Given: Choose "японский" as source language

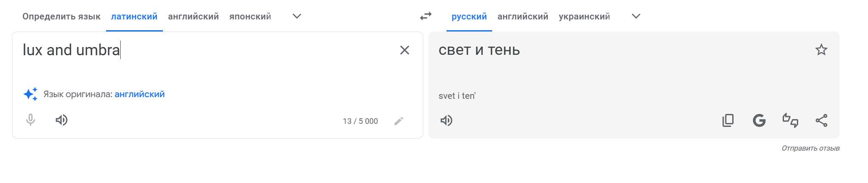Looking at the screenshot, I should coord(250,16).
